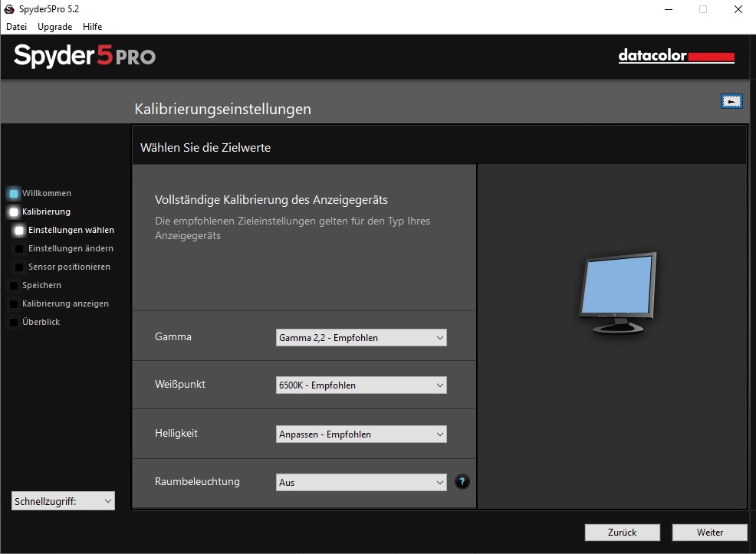Go to Kalibrierung anzeigen step
Screen dimensions: 756x554
pos(65,303)
